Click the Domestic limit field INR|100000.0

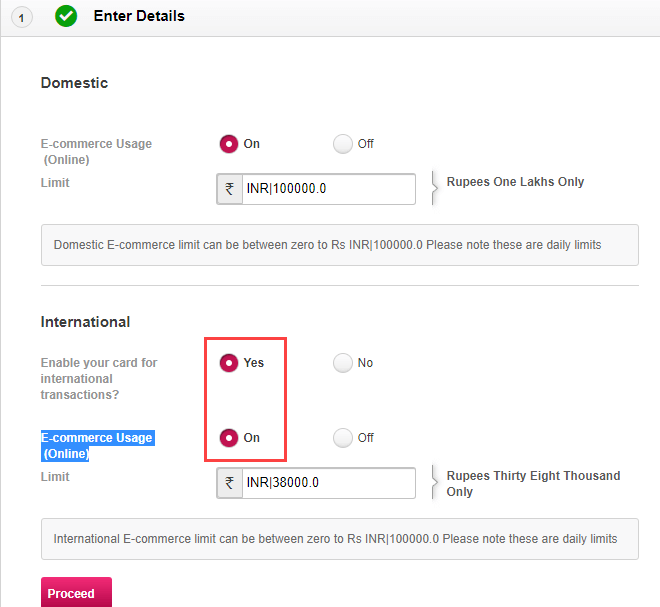click(329, 189)
